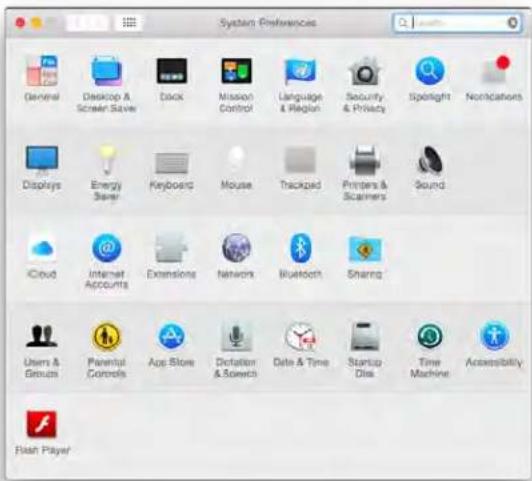
Task: Open Flash Player settings
Action: 42,424
